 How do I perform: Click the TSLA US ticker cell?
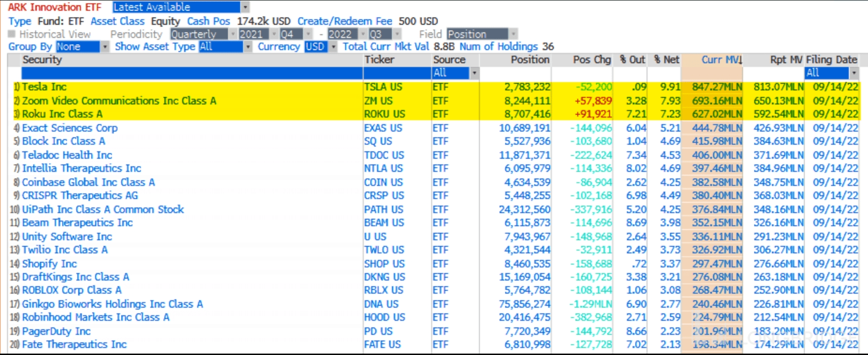[x=383, y=87]
